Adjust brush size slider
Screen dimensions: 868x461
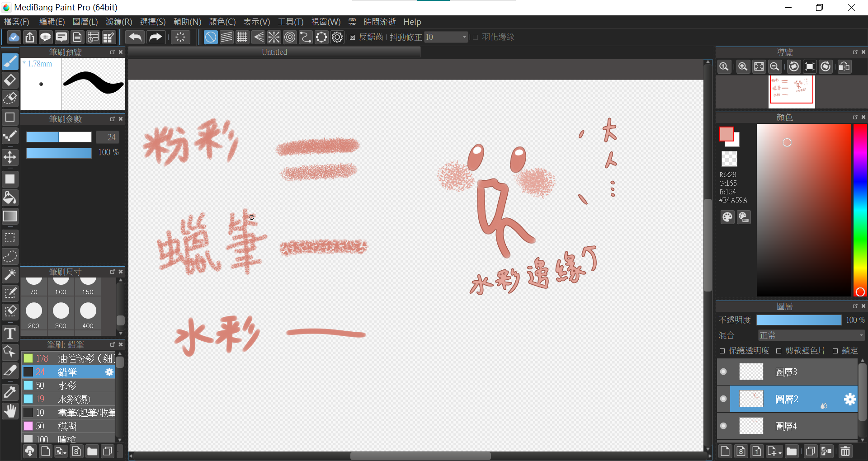point(59,137)
